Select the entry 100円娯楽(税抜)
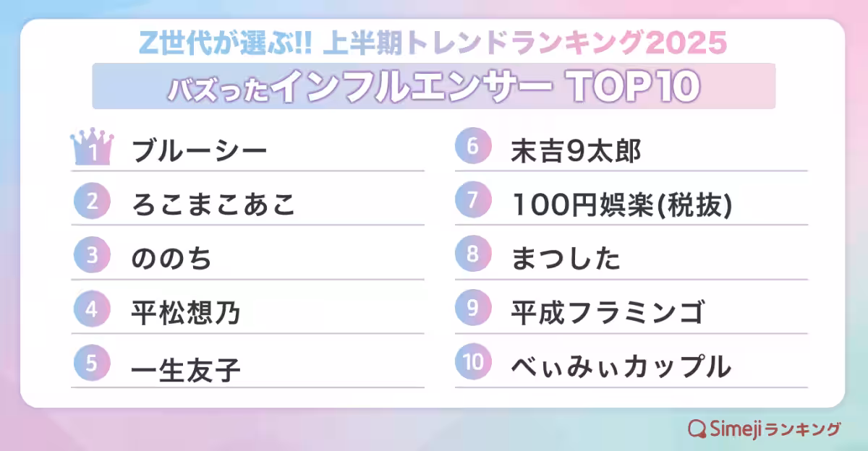The height and width of the screenshot is (451, 868). [x=621, y=204]
